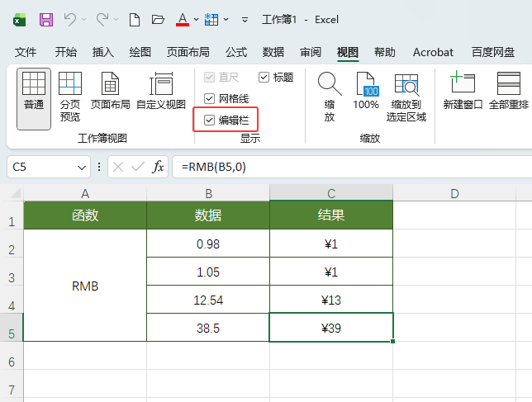
Task: Click the 结果 header cell
Action: click(x=331, y=215)
